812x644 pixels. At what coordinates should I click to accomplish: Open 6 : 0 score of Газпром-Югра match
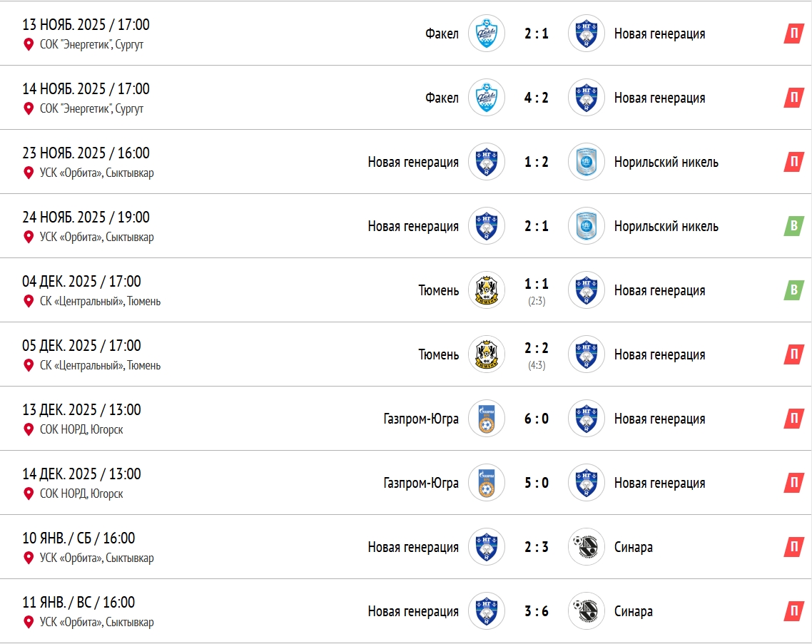coord(537,419)
